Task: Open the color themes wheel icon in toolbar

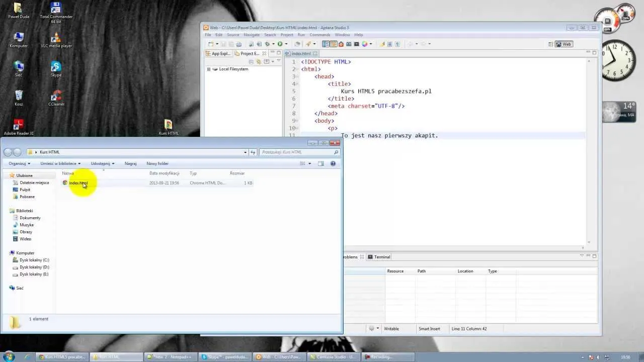Action: click(365, 44)
